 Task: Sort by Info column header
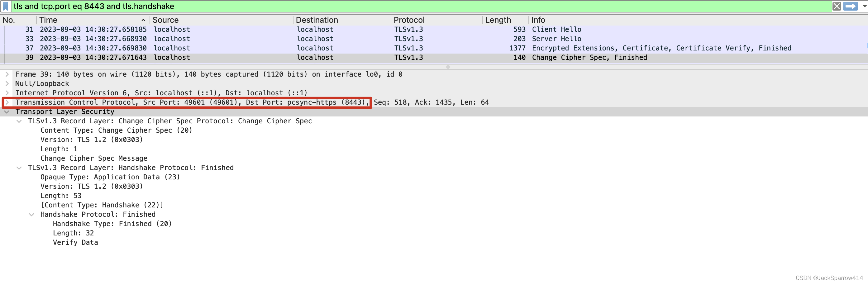(x=698, y=20)
